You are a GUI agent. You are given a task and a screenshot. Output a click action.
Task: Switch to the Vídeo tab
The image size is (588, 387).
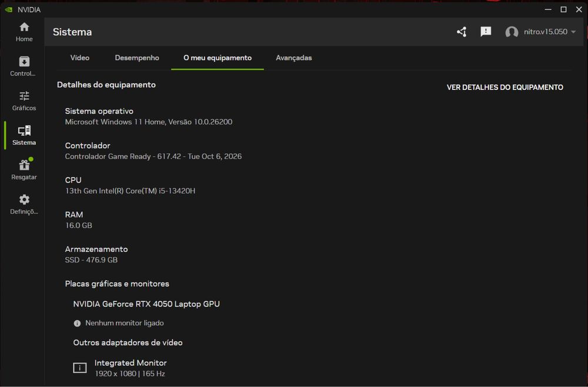pyautogui.click(x=80, y=58)
